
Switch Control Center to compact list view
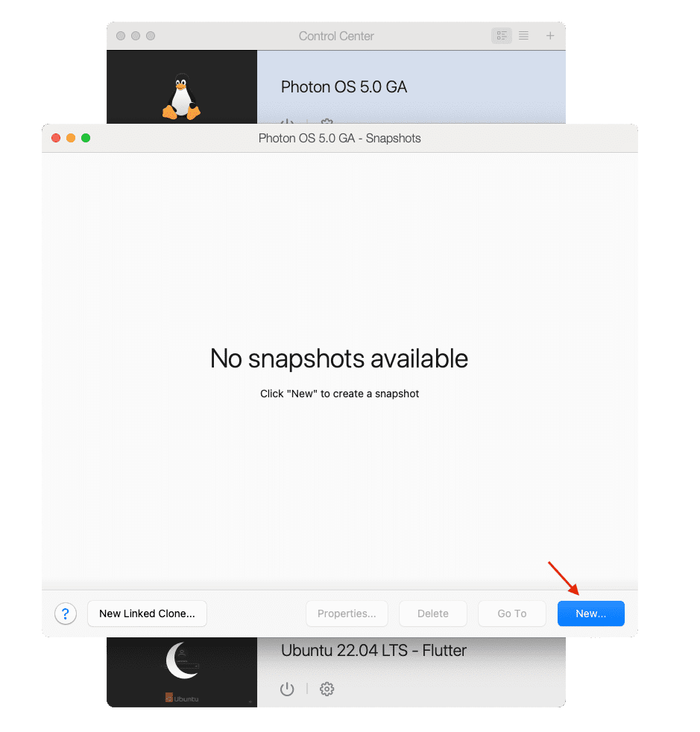coord(523,36)
